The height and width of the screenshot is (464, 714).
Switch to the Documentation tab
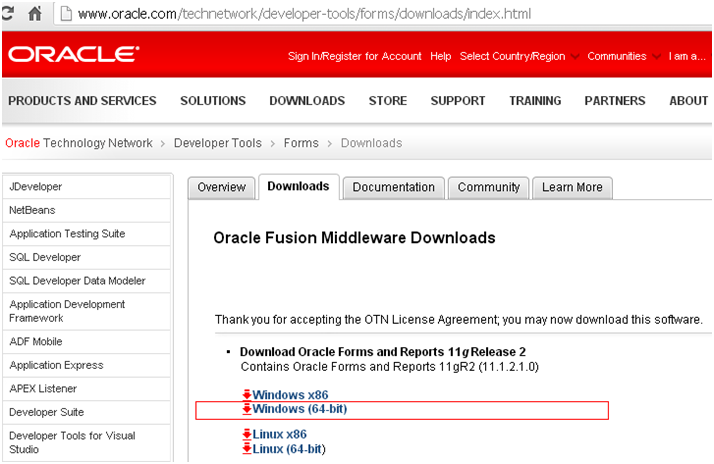[x=393, y=188]
